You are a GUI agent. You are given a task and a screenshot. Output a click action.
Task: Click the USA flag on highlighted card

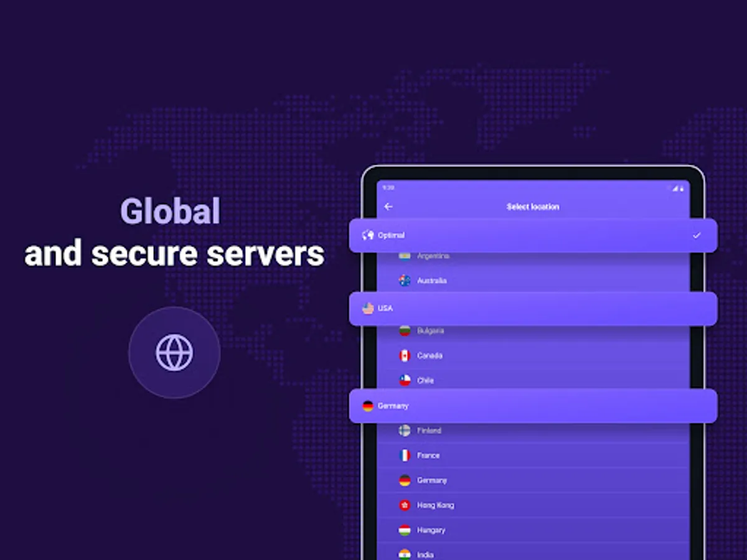click(368, 308)
